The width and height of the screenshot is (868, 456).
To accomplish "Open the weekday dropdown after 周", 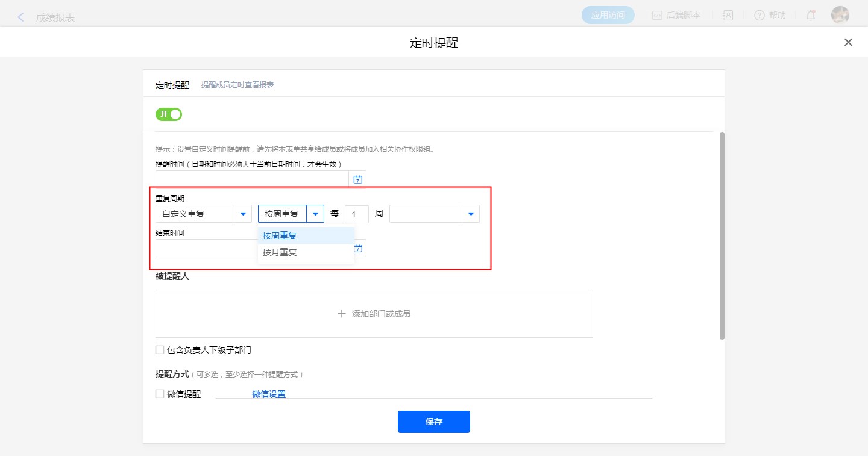I will (471, 214).
